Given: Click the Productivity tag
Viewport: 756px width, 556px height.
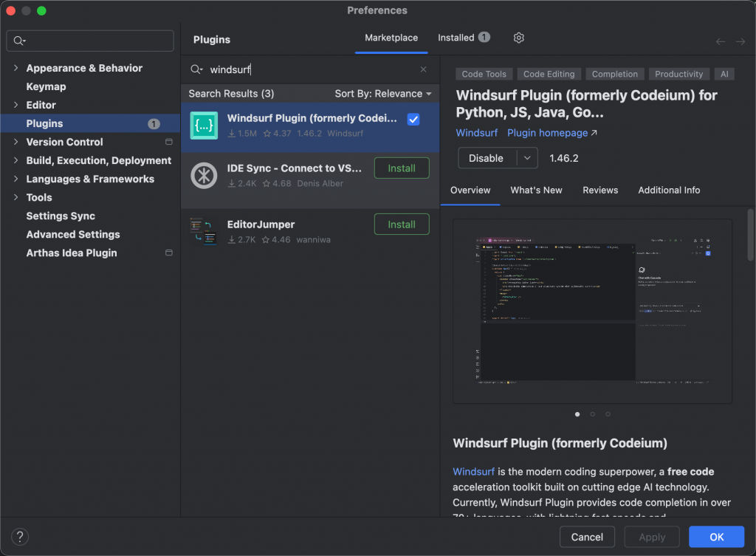Looking at the screenshot, I should [678, 74].
